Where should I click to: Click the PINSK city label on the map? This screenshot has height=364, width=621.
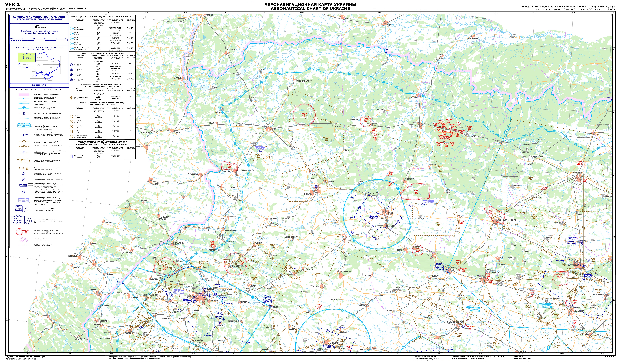coord(389,25)
